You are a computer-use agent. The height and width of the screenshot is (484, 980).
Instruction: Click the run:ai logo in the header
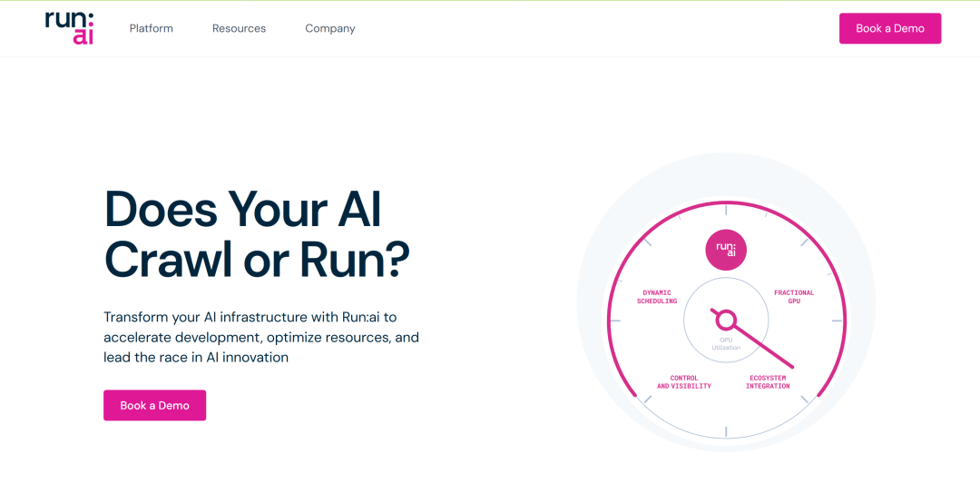69,27
